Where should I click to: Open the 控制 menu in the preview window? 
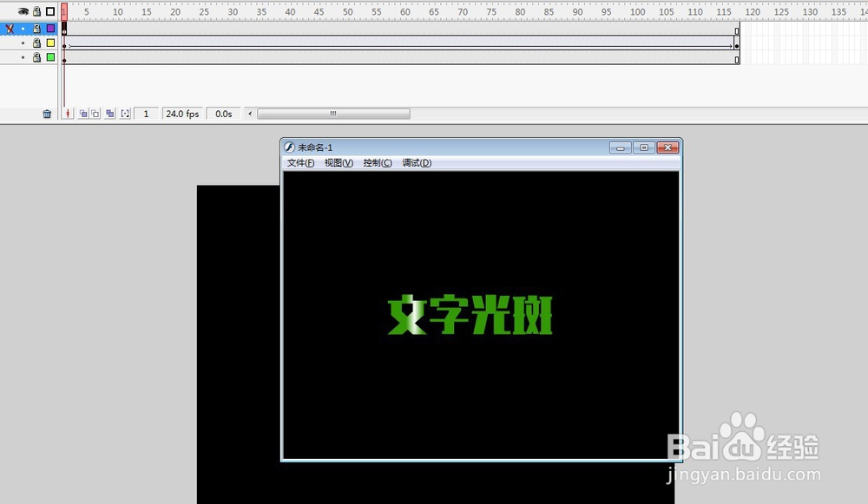376,162
